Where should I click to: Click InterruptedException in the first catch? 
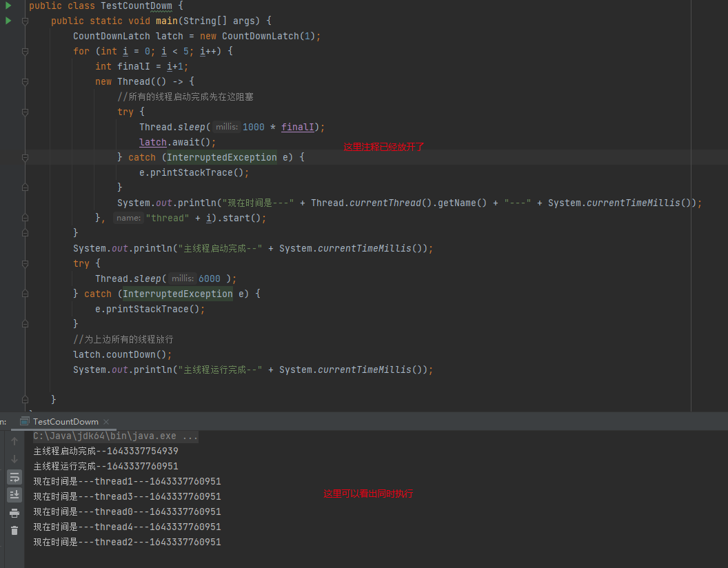(x=221, y=157)
